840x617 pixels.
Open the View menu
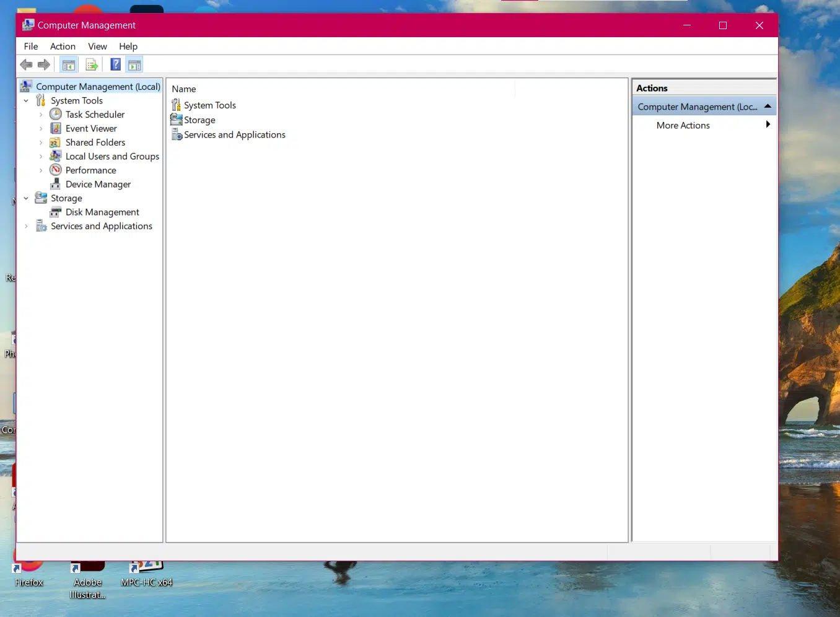tap(97, 46)
